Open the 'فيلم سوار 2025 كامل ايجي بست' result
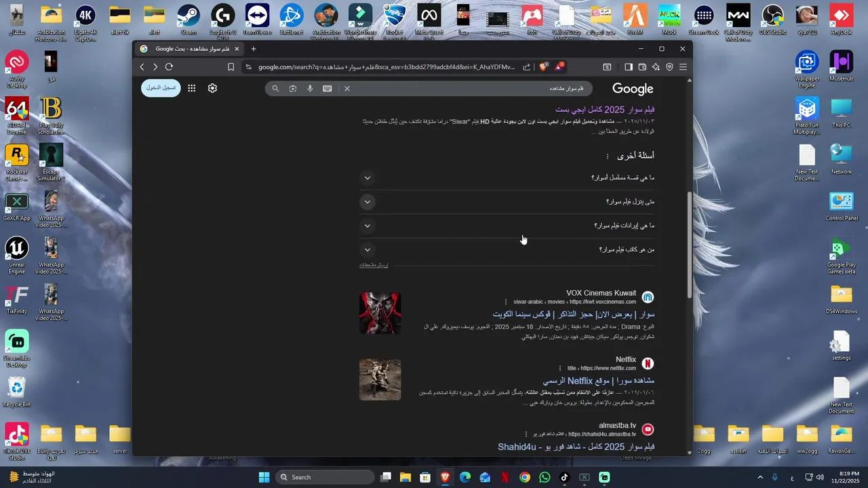 (605, 110)
